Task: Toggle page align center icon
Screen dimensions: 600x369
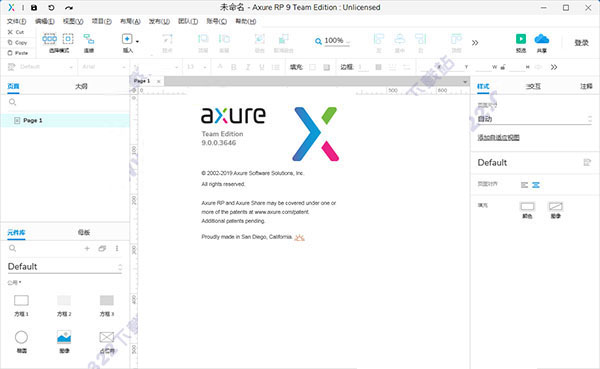Action: click(x=536, y=185)
